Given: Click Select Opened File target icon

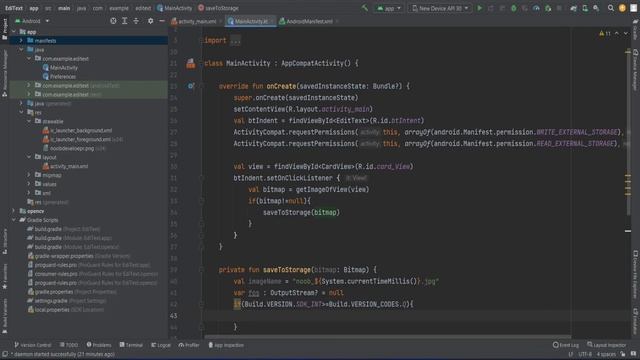Looking at the screenshot, I should click(x=113, y=21).
